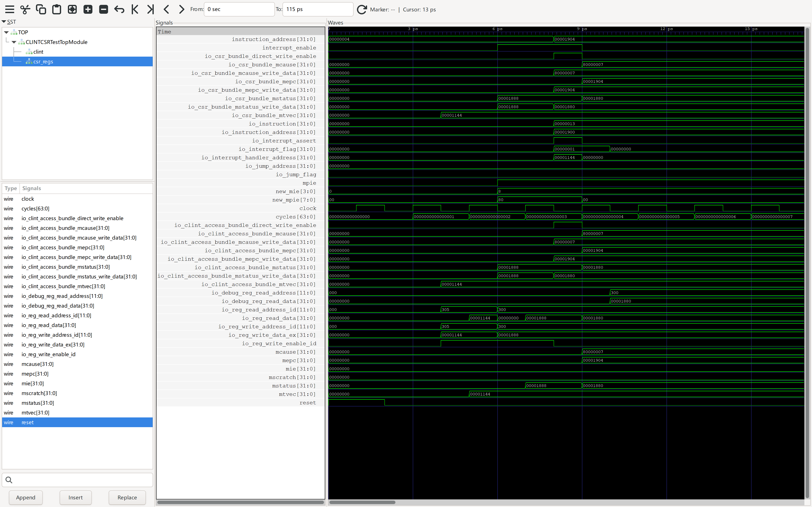Image resolution: width=812 pixels, height=507 pixels.
Task: Find next edge with right arrow
Action: tap(181, 9)
